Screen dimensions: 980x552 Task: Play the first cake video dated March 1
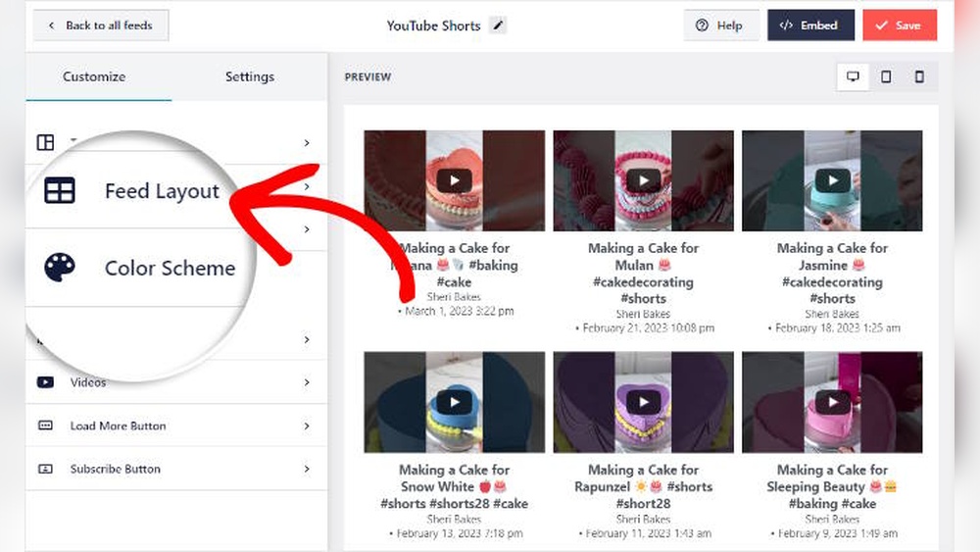[x=454, y=180]
